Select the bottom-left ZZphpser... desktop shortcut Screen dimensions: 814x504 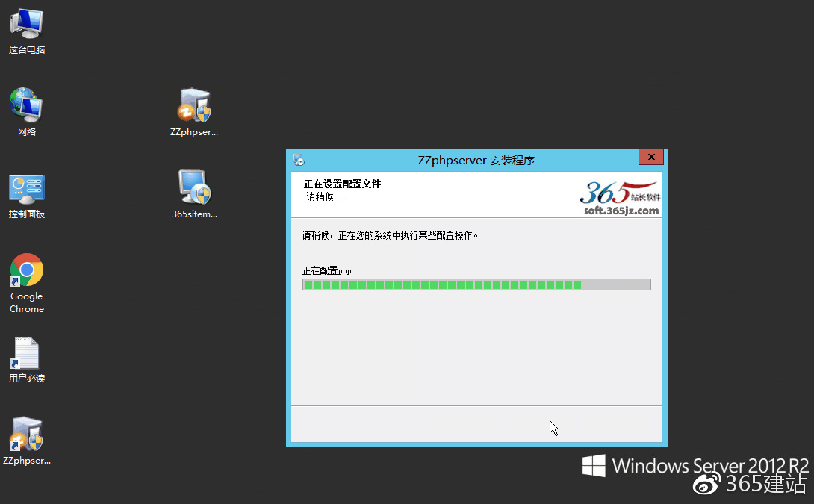26,441
